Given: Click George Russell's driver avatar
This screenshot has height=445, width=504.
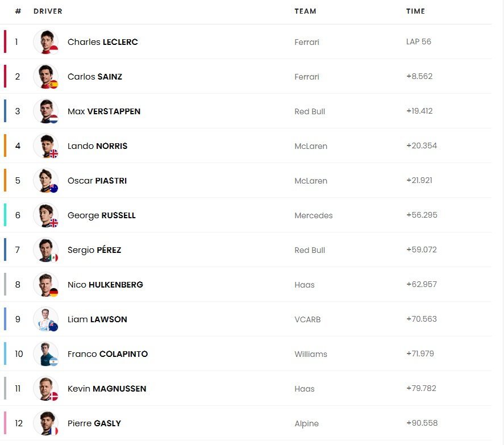Looking at the screenshot, I should coord(46,215).
